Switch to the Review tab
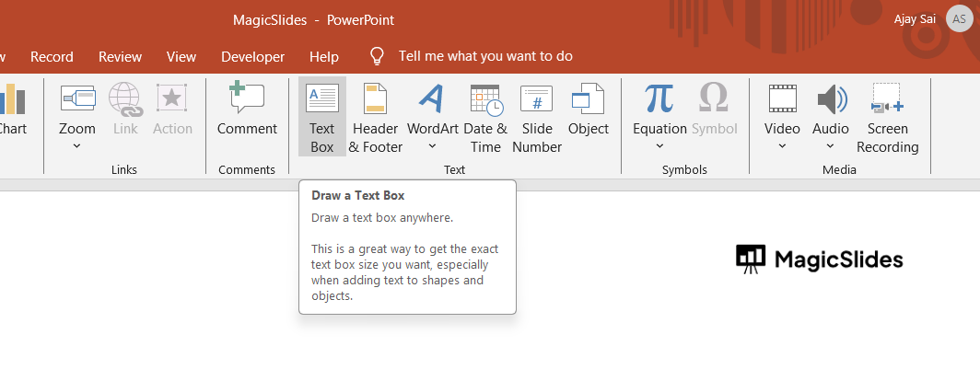The width and height of the screenshot is (980, 392). [x=120, y=56]
